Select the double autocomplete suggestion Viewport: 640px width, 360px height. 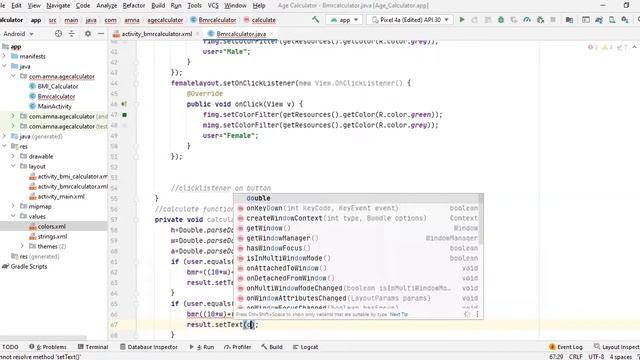[357, 198]
